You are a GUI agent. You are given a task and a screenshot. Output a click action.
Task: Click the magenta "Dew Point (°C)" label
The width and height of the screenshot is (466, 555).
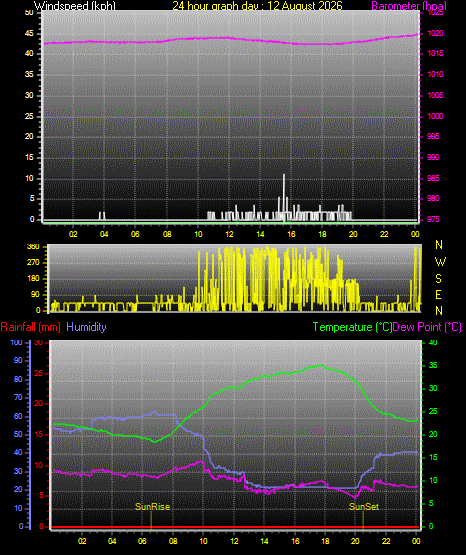(427, 327)
